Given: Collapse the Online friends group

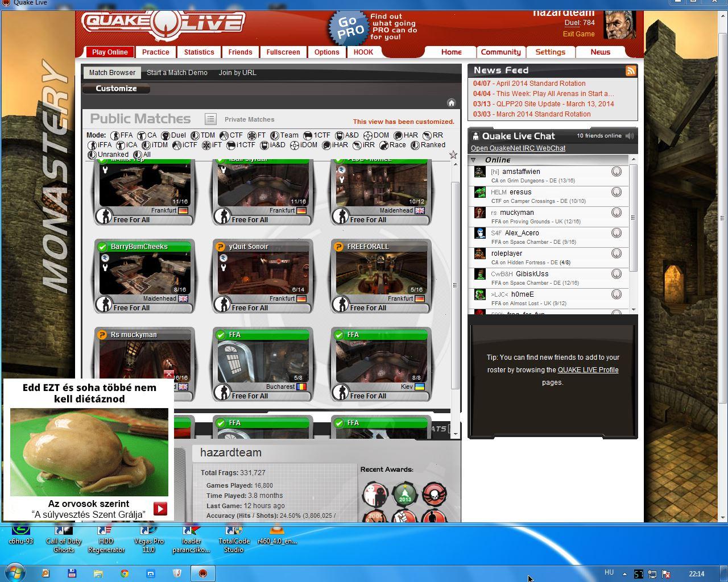Looking at the screenshot, I should 473,160.
